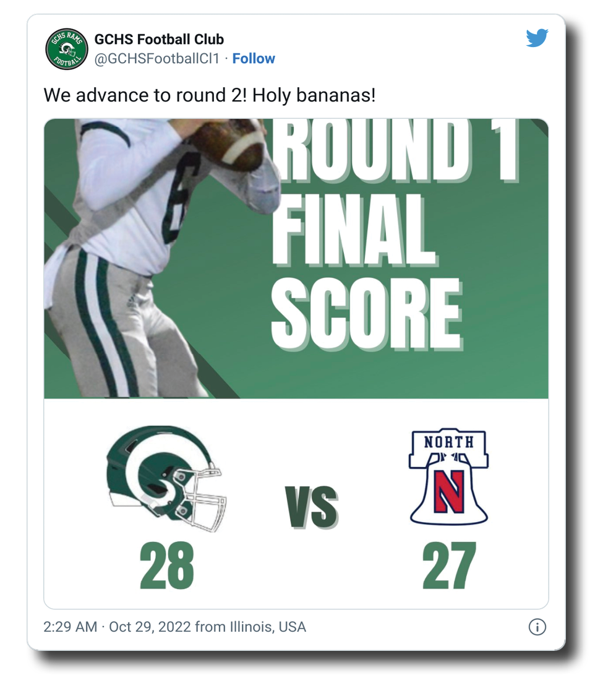Click the "VS" text between the logos
This screenshot has height=688, width=616.
pyautogui.click(x=311, y=507)
